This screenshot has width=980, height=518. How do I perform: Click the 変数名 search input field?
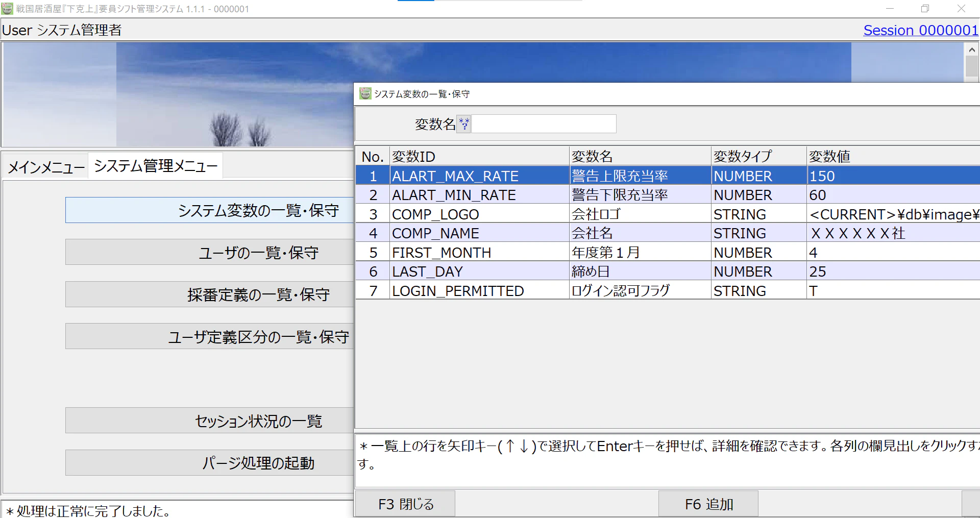[544, 124]
